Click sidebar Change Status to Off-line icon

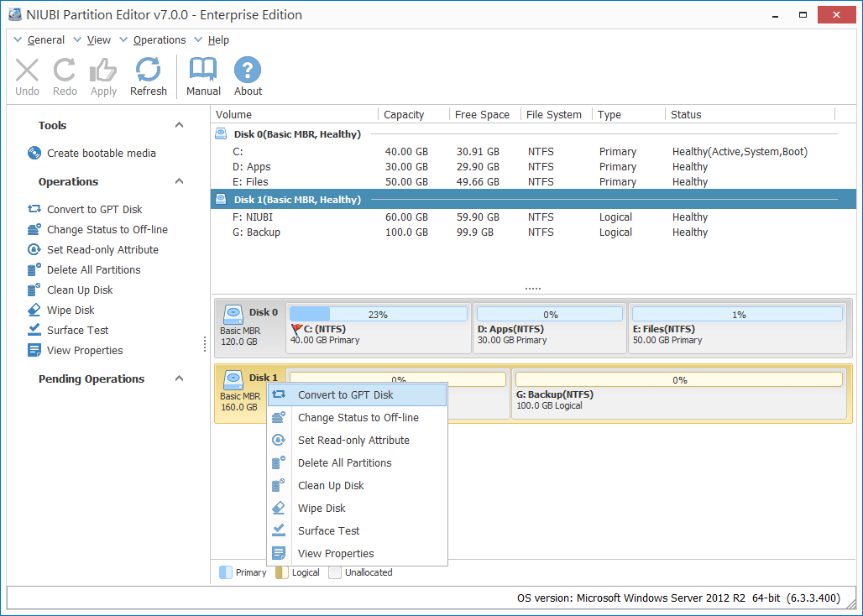34,229
